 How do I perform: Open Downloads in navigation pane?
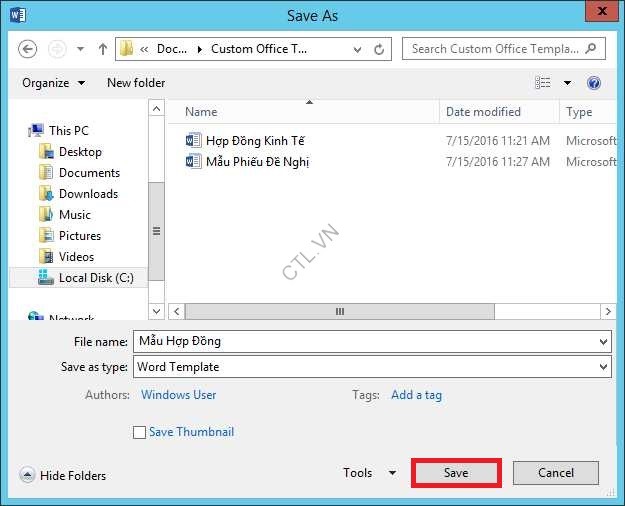click(x=88, y=194)
